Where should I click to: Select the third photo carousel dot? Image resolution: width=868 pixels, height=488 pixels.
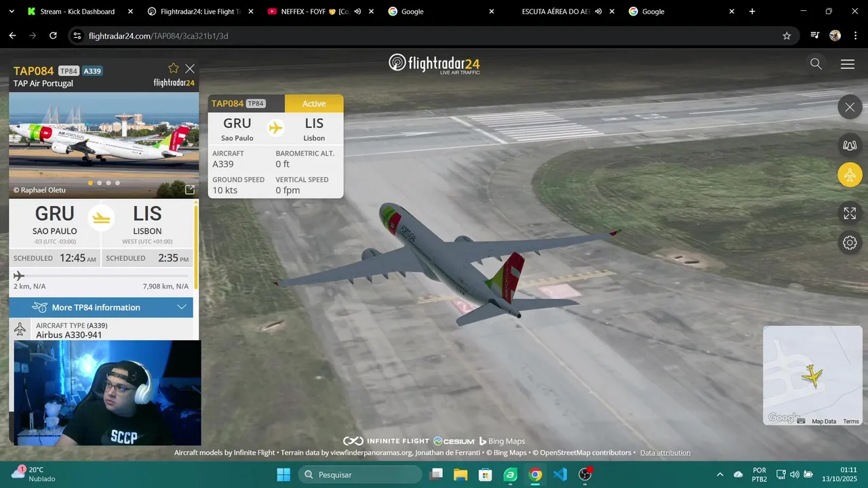108,183
